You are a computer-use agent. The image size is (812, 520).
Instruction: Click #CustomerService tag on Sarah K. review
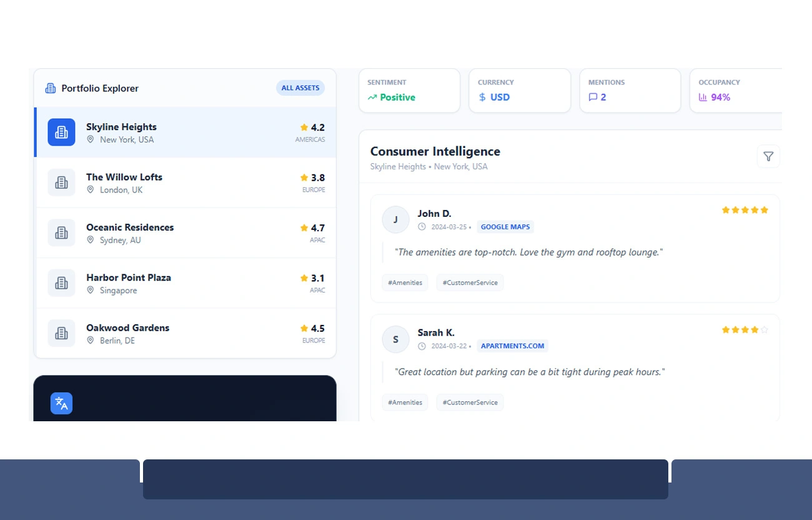click(470, 402)
